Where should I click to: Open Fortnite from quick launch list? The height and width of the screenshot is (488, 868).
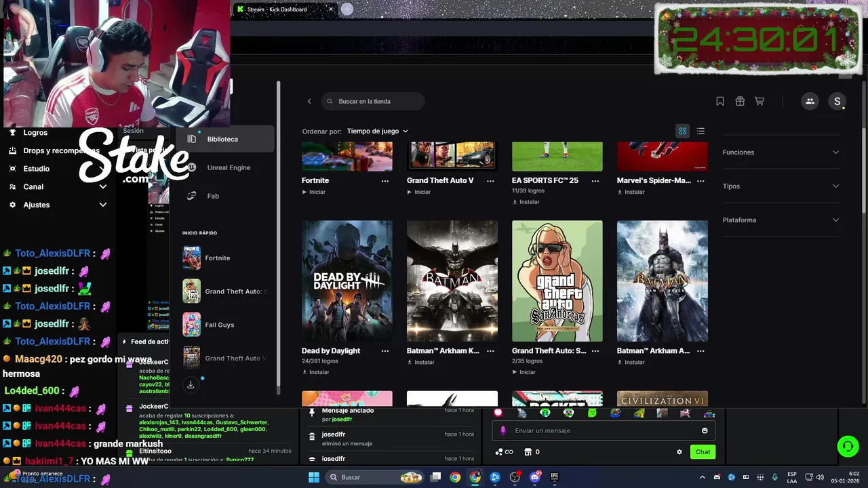click(225, 258)
